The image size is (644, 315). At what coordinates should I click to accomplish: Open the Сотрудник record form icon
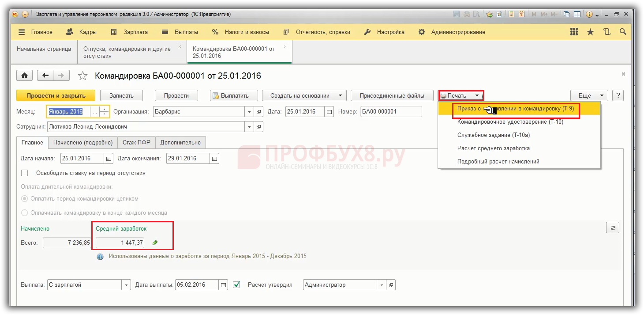(259, 127)
